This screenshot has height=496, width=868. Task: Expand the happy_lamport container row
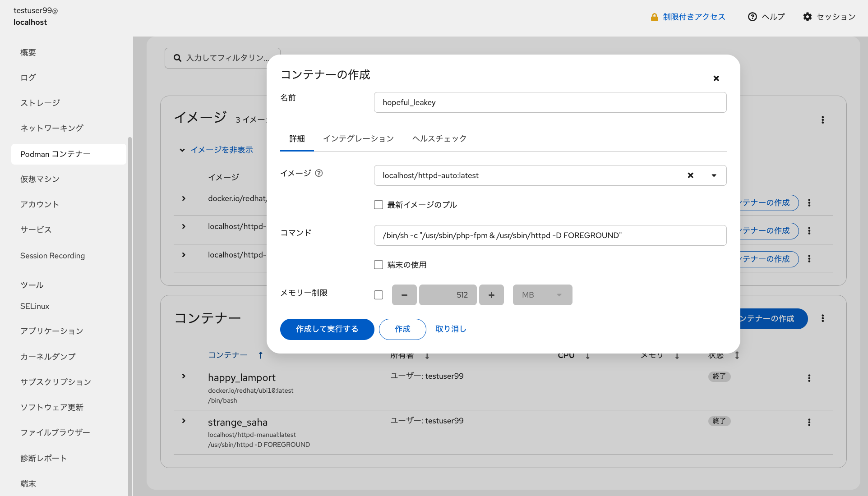pyautogui.click(x=184, y=376)
